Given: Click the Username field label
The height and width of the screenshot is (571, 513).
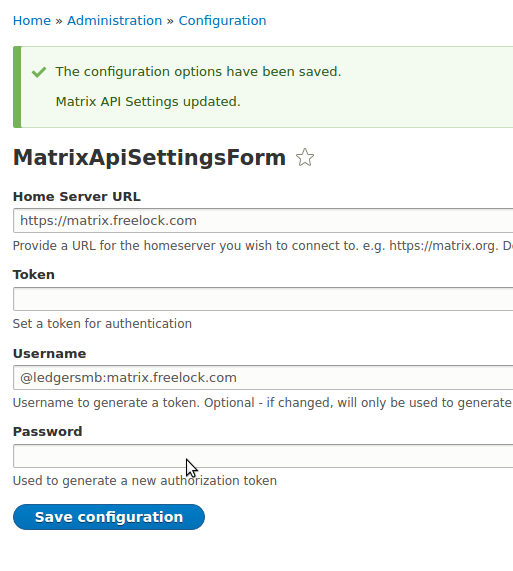Looking at the screenshot, I should point(50,354).
